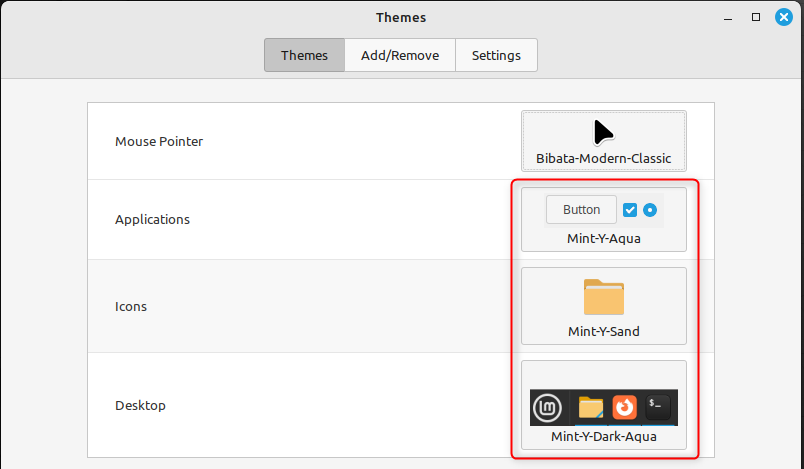
Task: Click the terminal icon in Desktop theme preview
Action: (x=658, y=407)
